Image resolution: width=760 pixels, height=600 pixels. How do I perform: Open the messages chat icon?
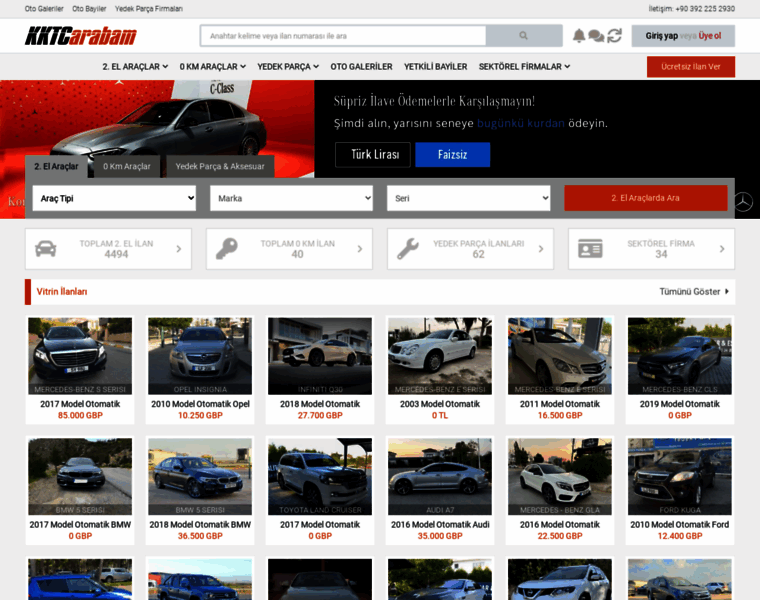pyautogui.click(x=596, y=36)
